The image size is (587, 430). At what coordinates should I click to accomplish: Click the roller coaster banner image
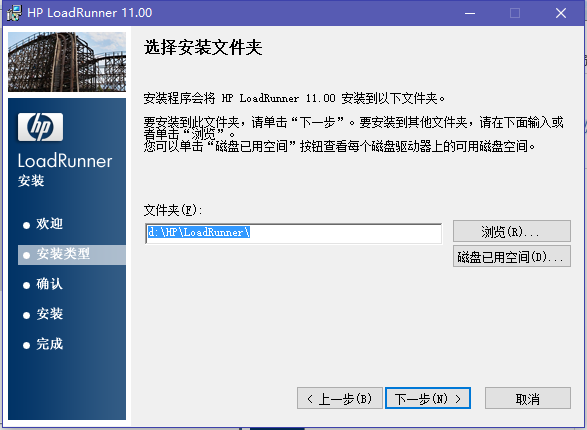pos(67,62)
